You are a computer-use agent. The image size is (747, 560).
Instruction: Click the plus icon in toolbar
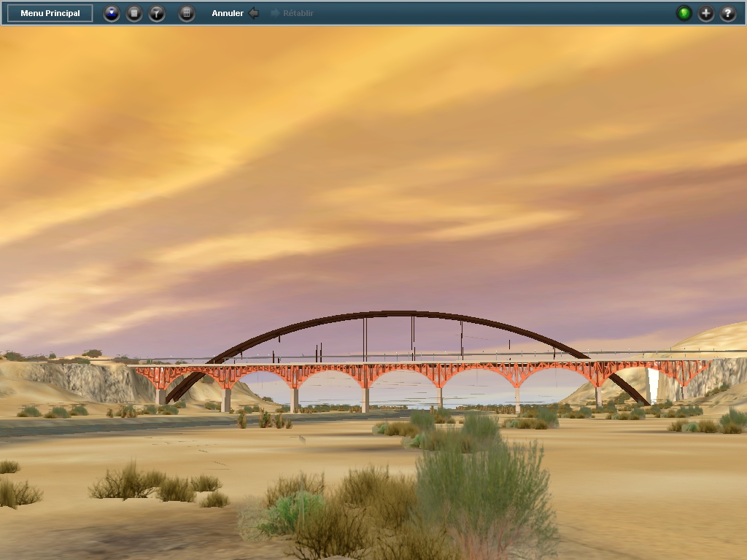tap(706, 13)
